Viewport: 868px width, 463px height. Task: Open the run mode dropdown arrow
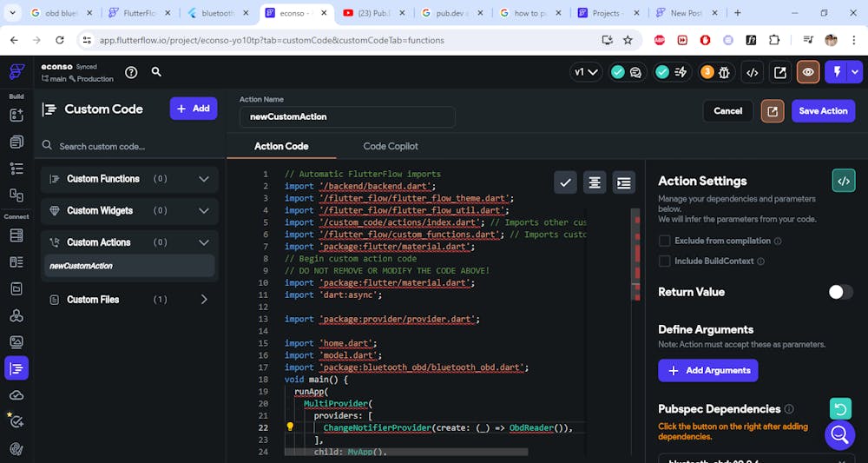click(856, 72)
